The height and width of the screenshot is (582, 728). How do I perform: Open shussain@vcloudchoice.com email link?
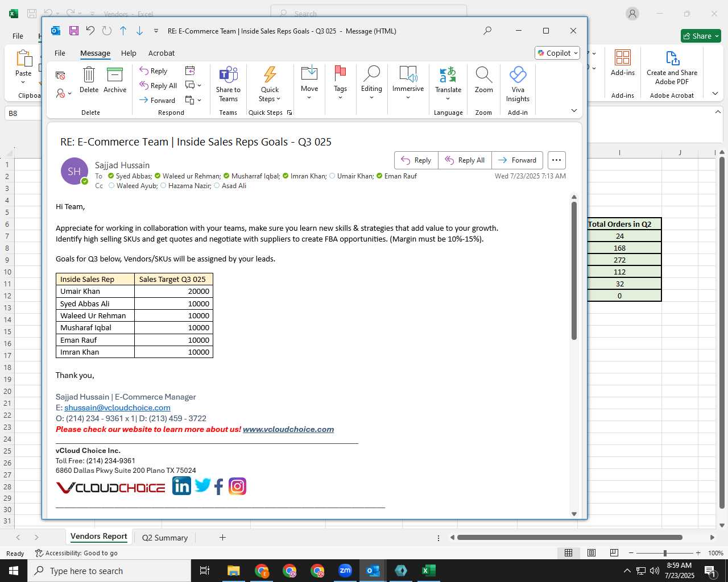pos(117,408)
